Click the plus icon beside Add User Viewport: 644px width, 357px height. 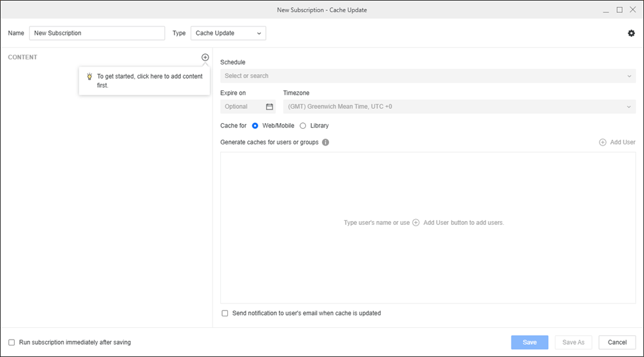coord(603,142)
